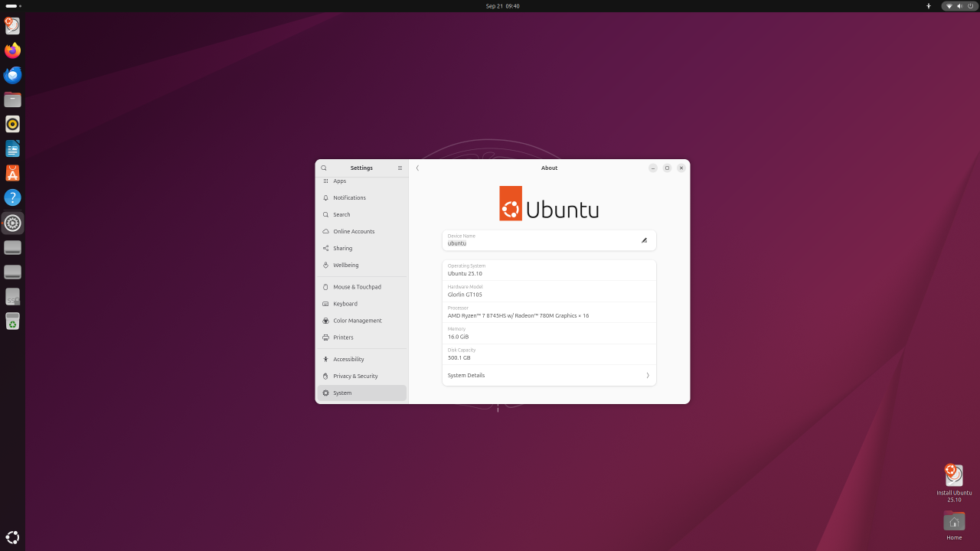Show Applications via Ubuntu logo button
The width and height of the screenshot is (980, 551).
(x=12, y=537)
